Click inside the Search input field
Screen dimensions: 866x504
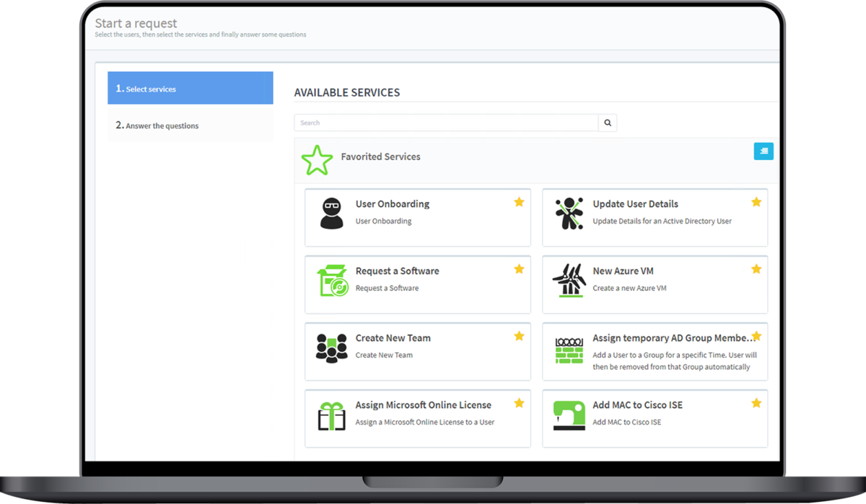(x=445, y=123)
